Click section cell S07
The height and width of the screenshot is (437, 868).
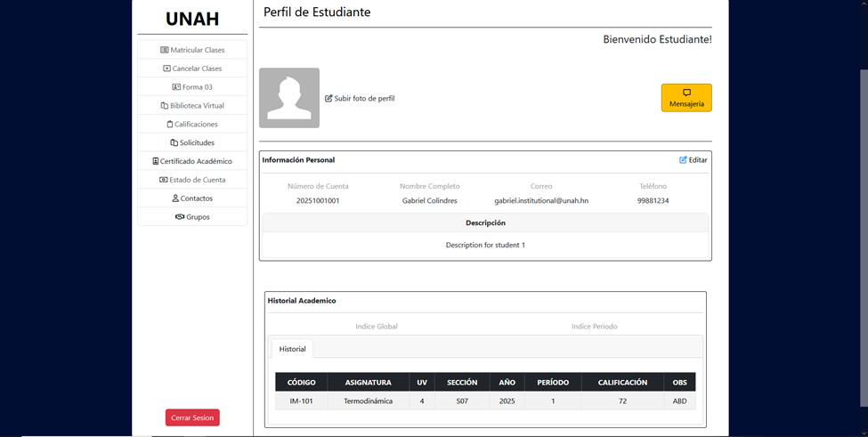(462, 401)
